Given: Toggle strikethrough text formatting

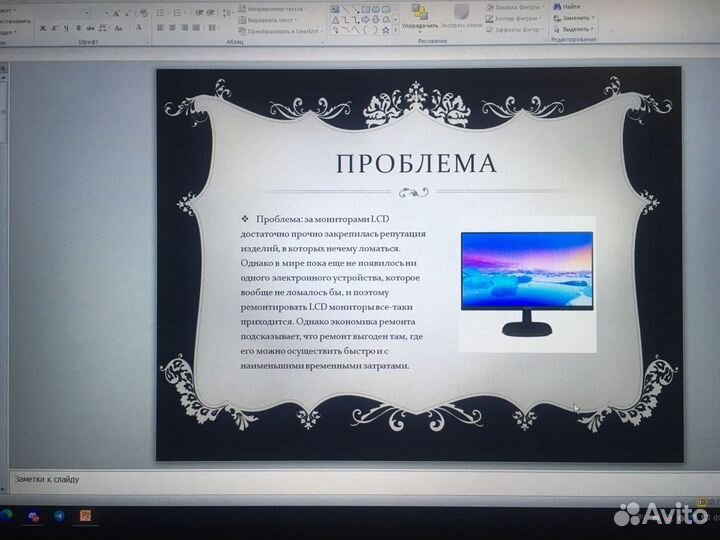Looking at the screenshot, I should click(x=90, y=28).
